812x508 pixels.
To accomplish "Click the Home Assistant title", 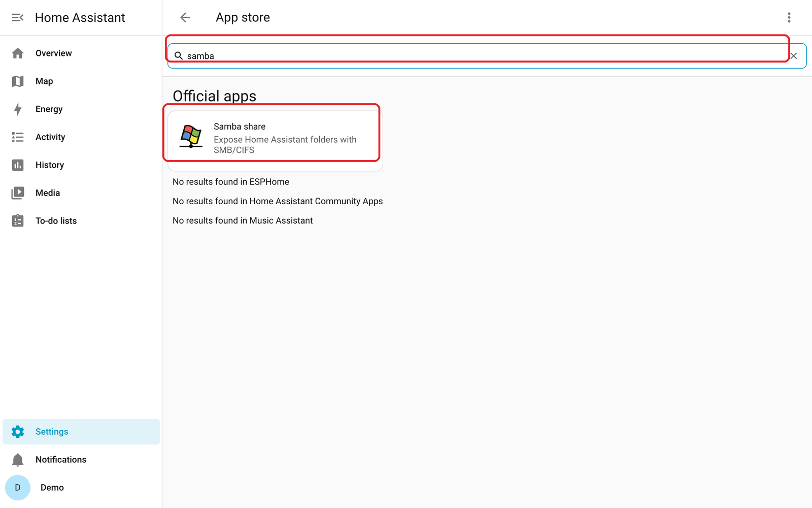I will (x=80, y=18).
